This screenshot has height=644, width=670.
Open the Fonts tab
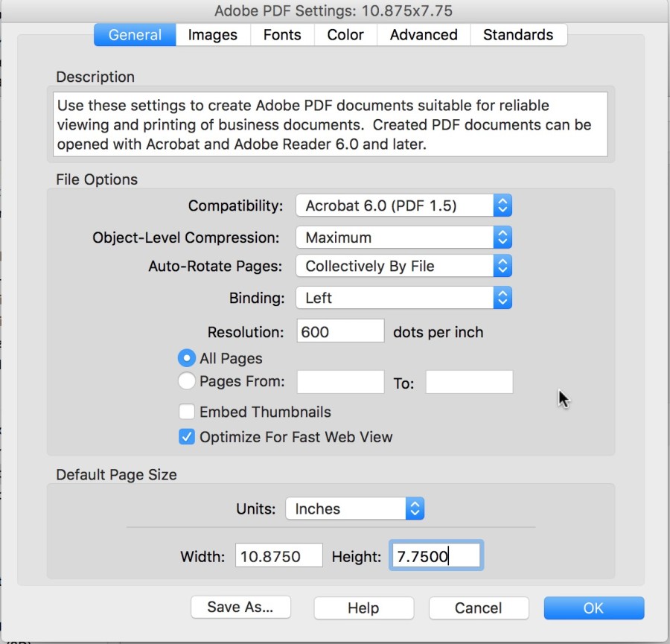(x=282, y=34)
